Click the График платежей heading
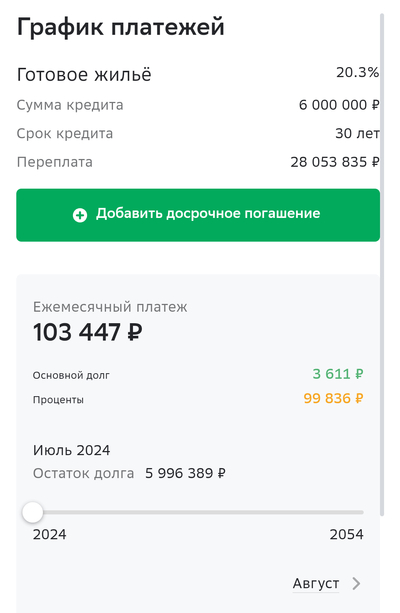The width and height of the screenshot is (400, 613). tap(120, 27)
